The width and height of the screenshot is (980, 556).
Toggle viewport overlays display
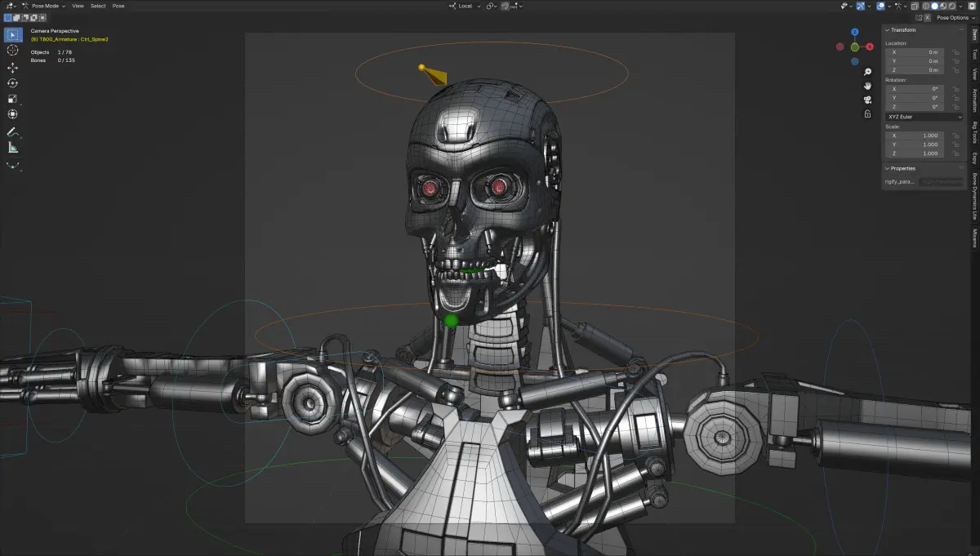(880, 7)
